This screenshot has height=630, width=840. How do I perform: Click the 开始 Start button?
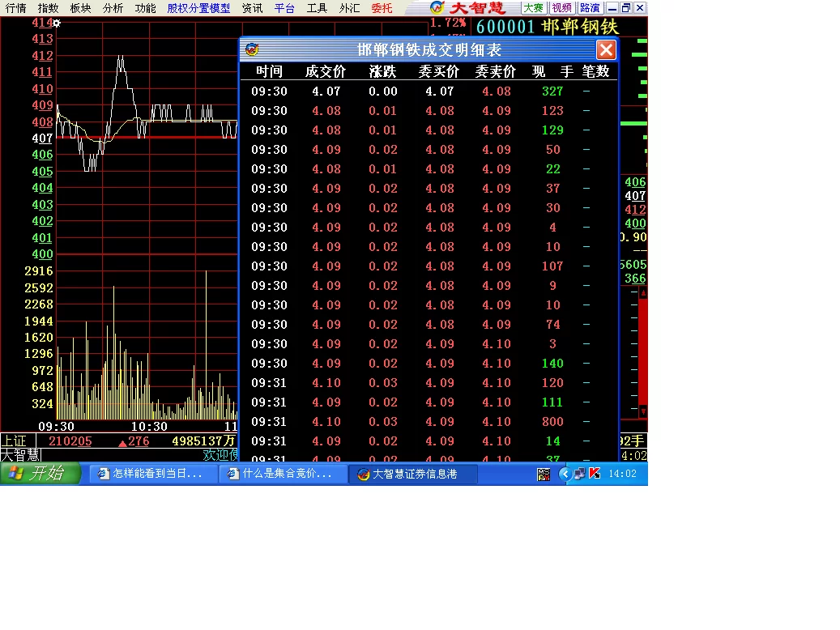(41, 474)
